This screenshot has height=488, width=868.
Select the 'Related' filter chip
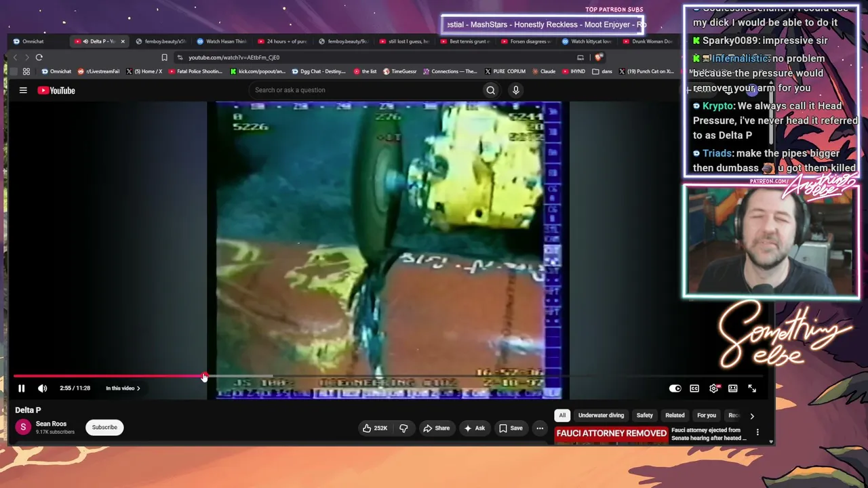point(675,415)
